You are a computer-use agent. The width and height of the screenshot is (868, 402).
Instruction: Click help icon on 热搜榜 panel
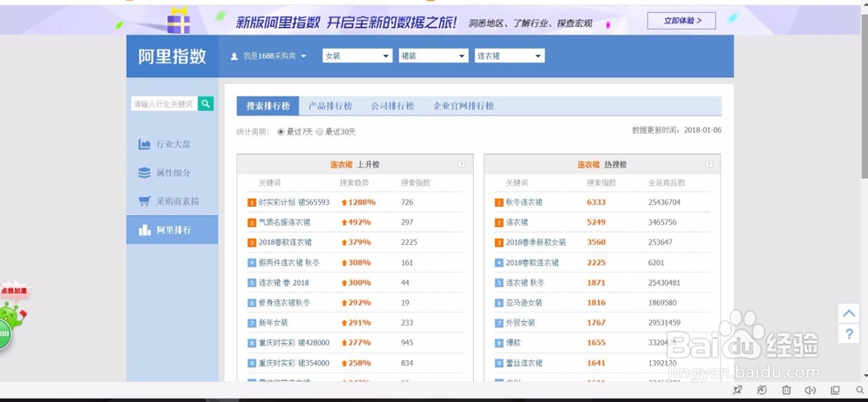[x=708, y=164]
